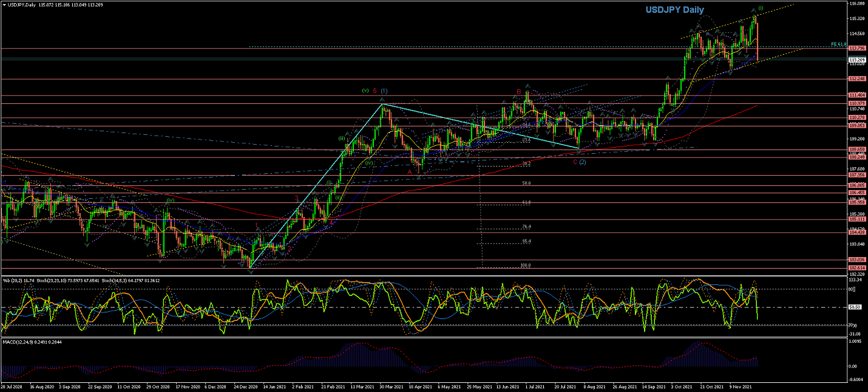Viewport: 868px width, 392px height.
Task: Click the 50.0 Fibonacci retracement label
Action: click(x=526, y=183)
